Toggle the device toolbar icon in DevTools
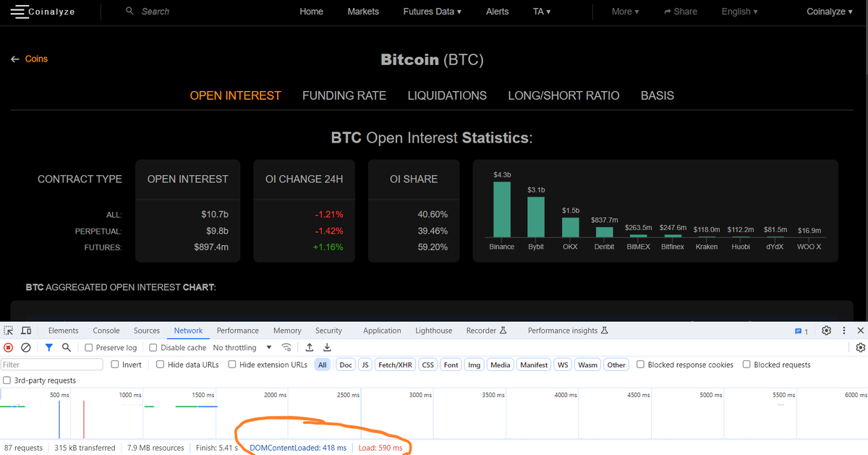Viewport: 868px width, 455px height. click(26, 331)
